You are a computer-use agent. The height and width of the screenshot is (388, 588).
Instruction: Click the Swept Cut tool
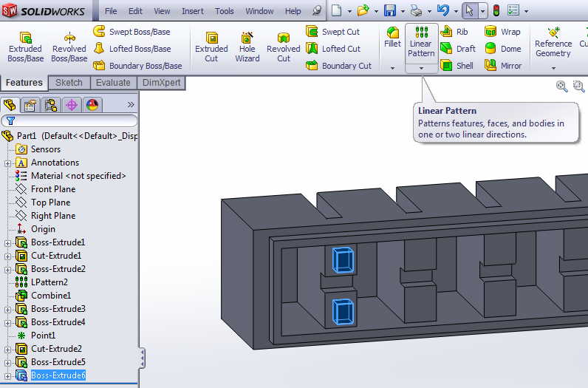tap(332, 32)
